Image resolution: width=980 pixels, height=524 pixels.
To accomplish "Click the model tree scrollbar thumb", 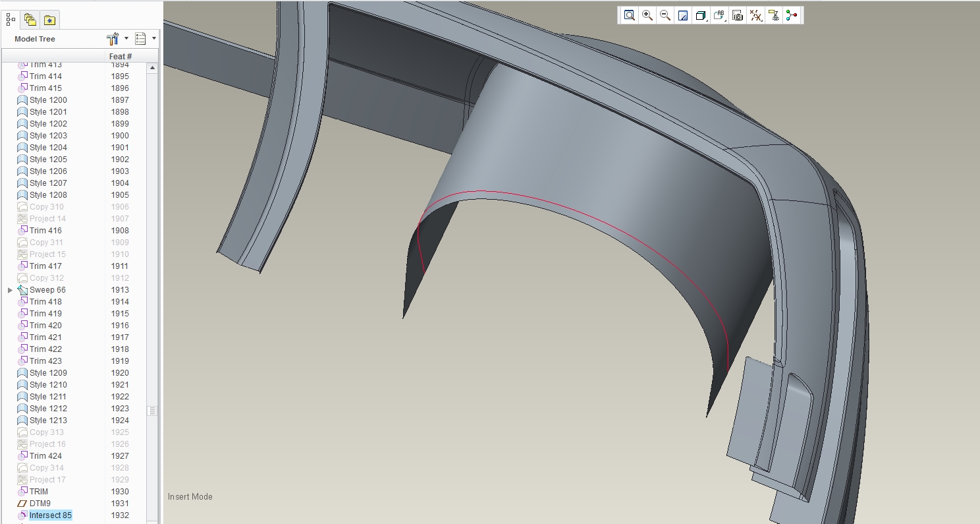I will tap(152, 411).
